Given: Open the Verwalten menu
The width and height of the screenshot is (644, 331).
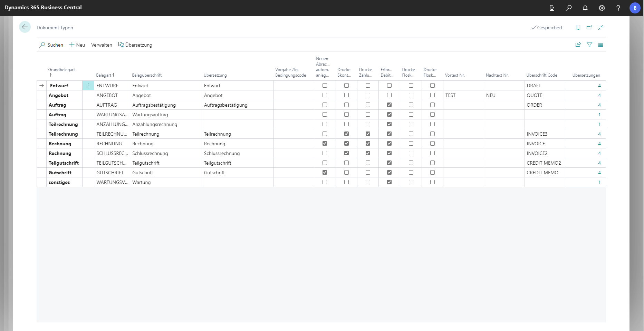Looking at the screenshot, I should tap(102, 45).
